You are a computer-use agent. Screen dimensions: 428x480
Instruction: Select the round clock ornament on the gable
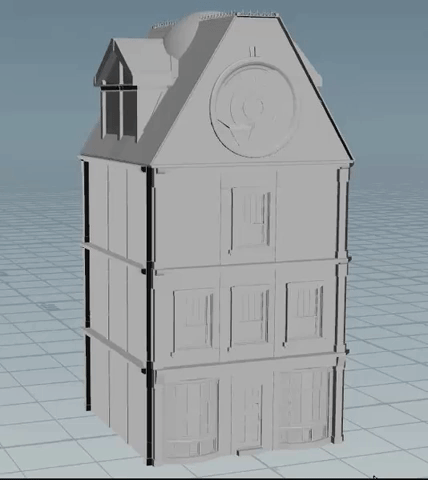(254, 109)
